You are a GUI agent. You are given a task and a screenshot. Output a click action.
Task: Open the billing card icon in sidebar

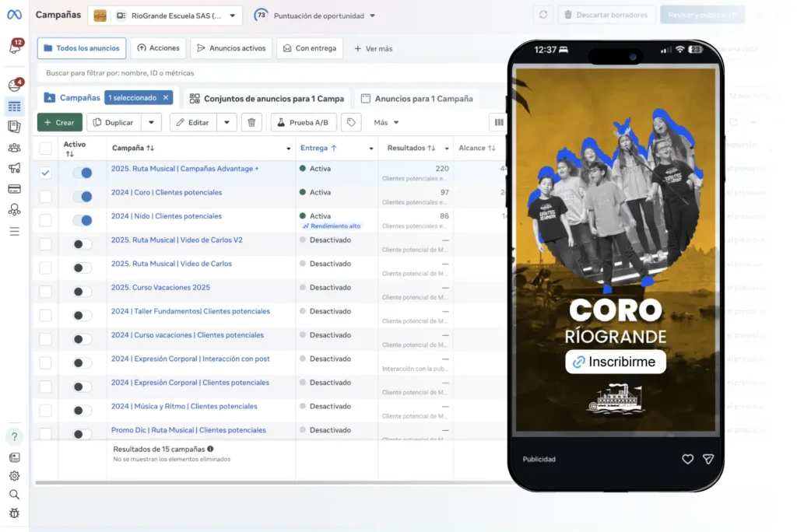[x=14, y=189]
